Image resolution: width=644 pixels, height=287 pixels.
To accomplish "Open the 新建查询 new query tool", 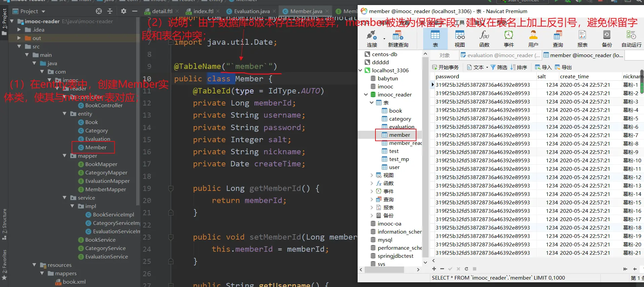I will pyautogui.click(x=398, y=38).
